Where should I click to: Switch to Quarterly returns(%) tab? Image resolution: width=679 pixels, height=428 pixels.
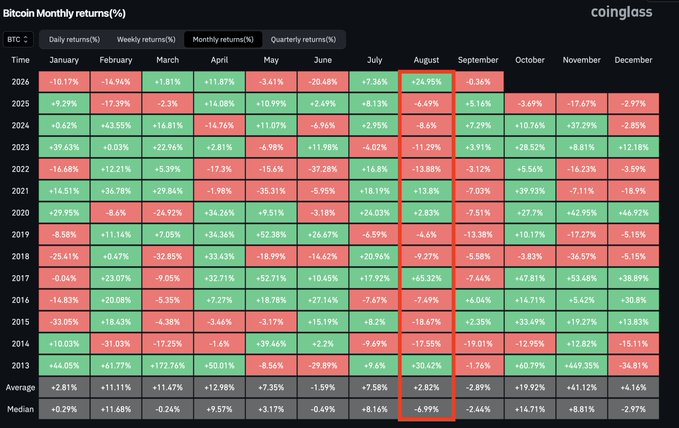point(303,39)
